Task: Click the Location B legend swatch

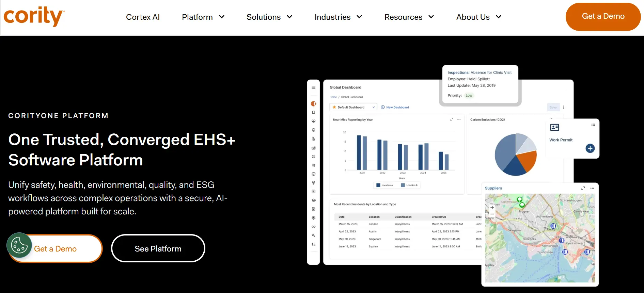Action: tap(403, 185)
